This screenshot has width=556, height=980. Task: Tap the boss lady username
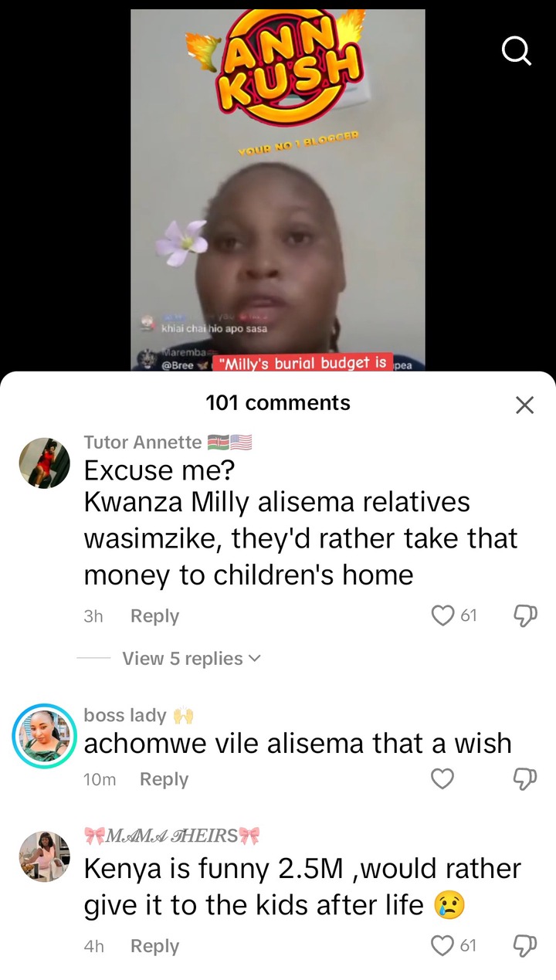[x=124, y=715]
